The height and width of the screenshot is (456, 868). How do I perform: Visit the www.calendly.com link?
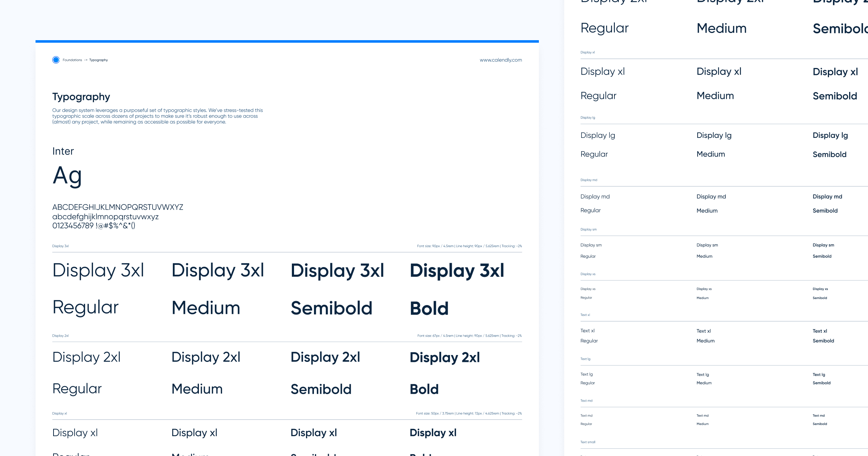pyautogui.click(x=501, y=60)
